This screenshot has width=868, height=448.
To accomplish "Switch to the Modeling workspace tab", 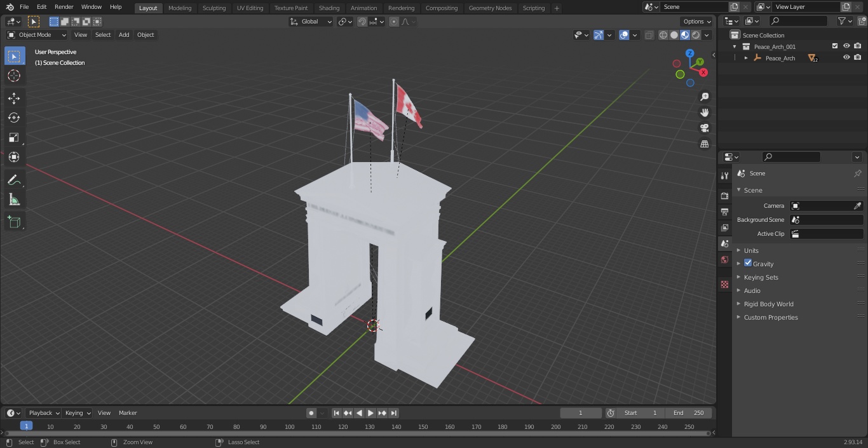I will coord(180,8).
